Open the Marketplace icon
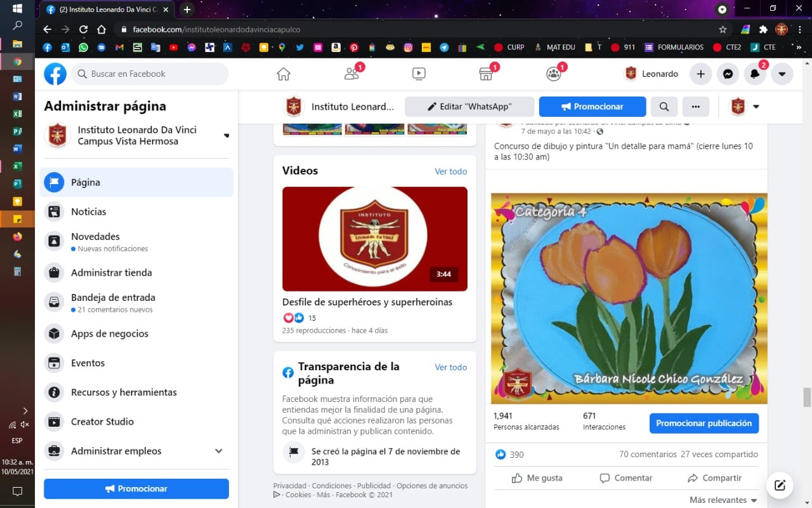Screen dimensions: 812x508 pyautogui.click(x=486, y=74)
